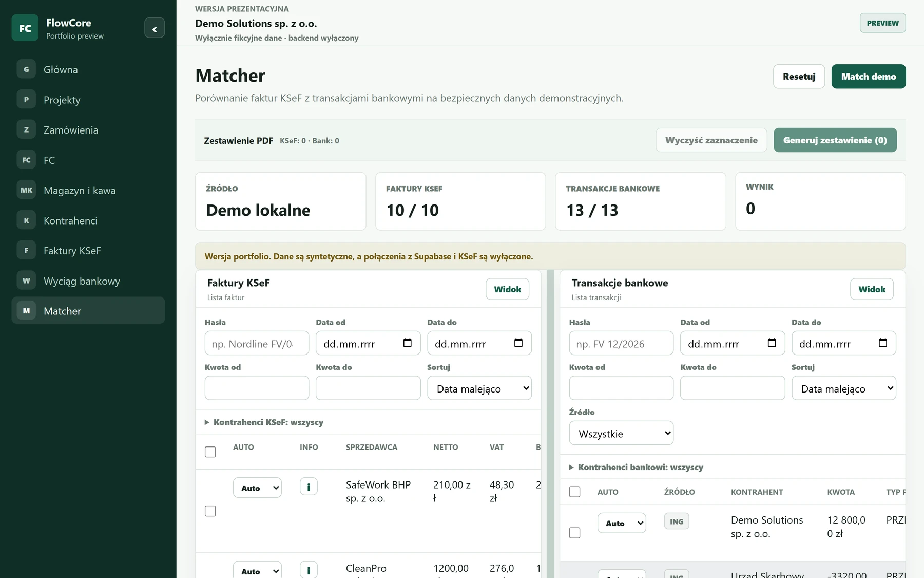
Task: Click the P icon beside Projekty
Action: pos(26,100)
